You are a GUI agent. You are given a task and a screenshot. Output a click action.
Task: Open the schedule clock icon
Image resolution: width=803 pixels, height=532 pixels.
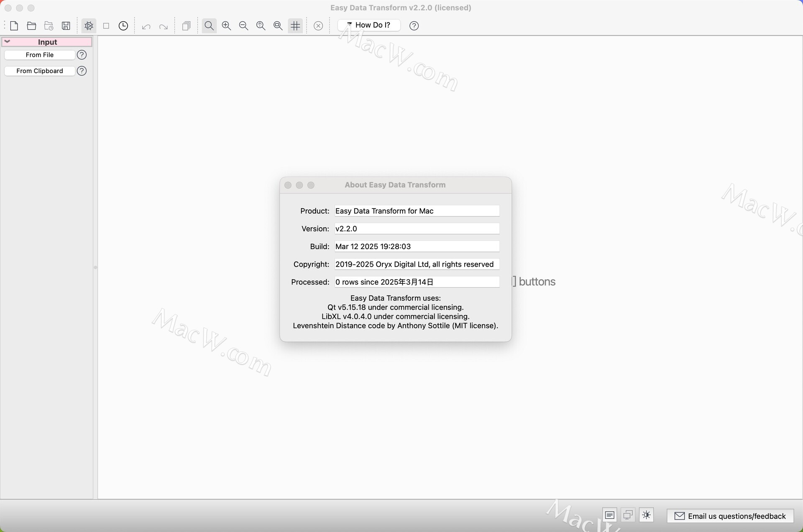click(x=123, y=26)
